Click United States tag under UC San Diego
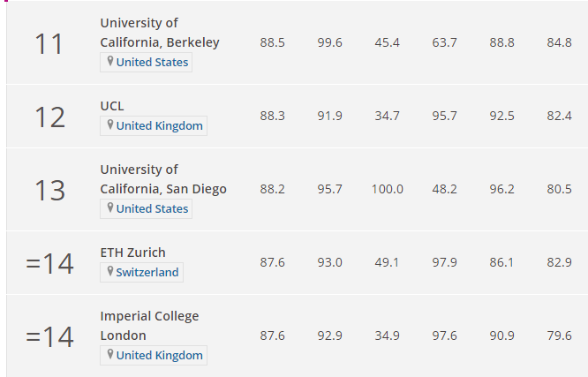Screen dimensions: 588x377 [152, 208]
